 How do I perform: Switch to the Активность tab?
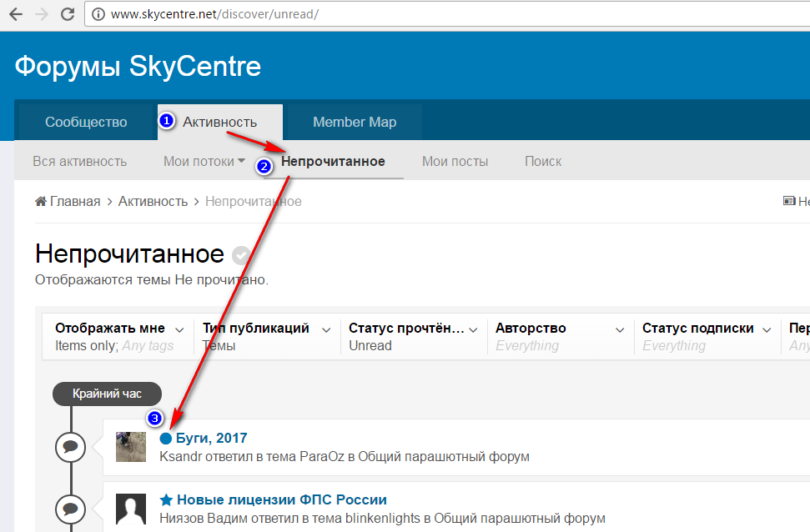(x=220, y=122)
